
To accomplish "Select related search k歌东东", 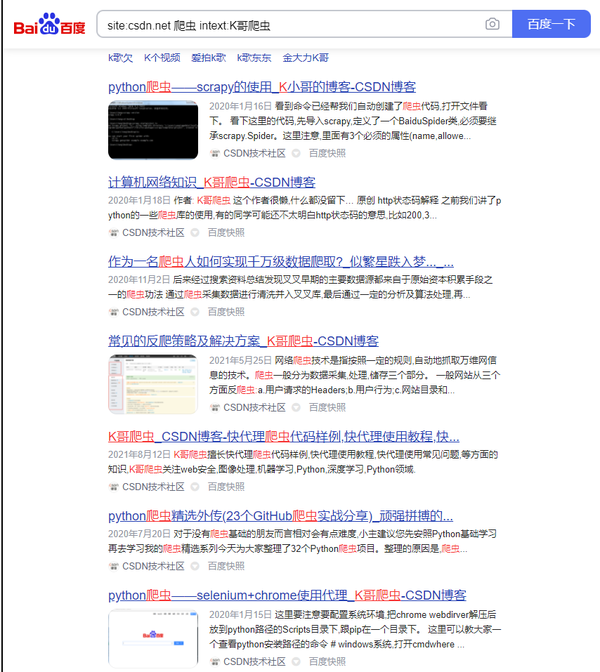I will point(254,58).
